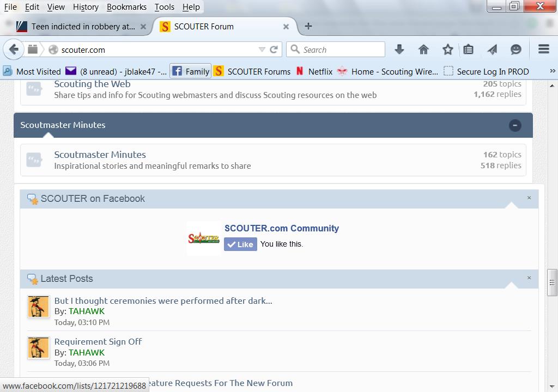Collapse the Scoutmaster Minutes category
Image resolution: width=558 pixels, height=392 pixels.
pyautogui.click(x=514, y=125)
